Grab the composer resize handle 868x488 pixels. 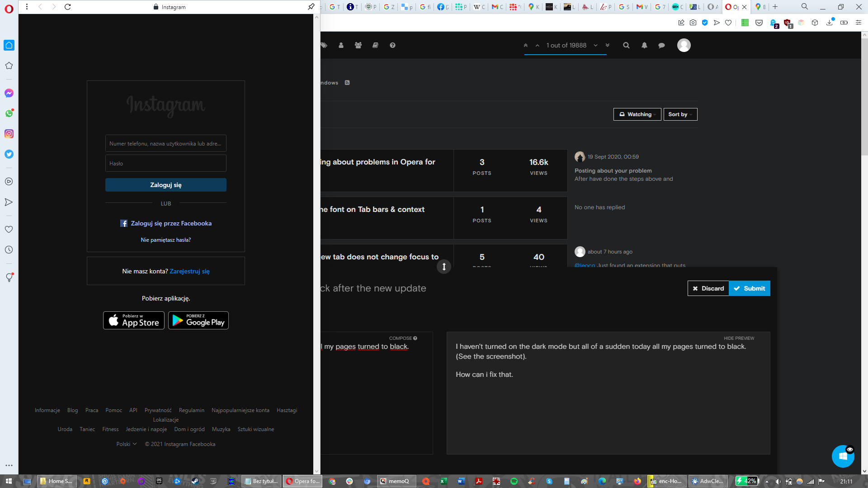tap(444, 267)
